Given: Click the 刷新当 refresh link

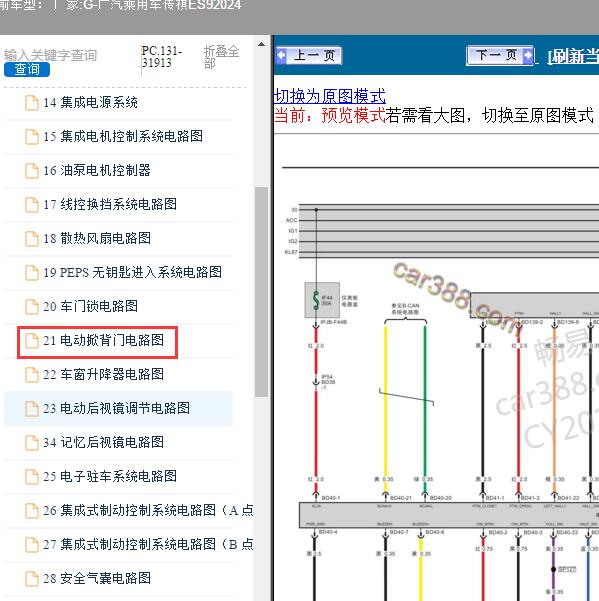Looking at the screenshot, I should tap(573, 56).
